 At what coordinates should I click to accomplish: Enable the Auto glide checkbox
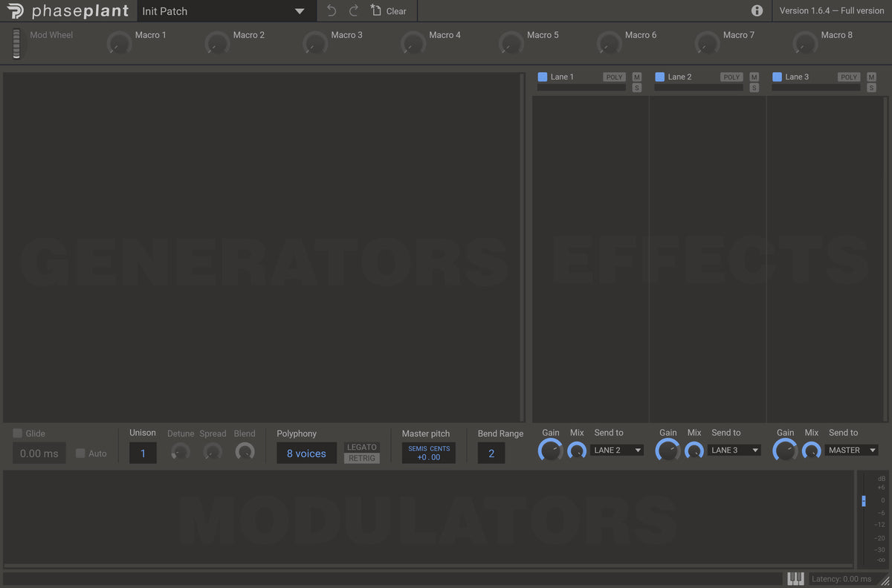[80, 453]
